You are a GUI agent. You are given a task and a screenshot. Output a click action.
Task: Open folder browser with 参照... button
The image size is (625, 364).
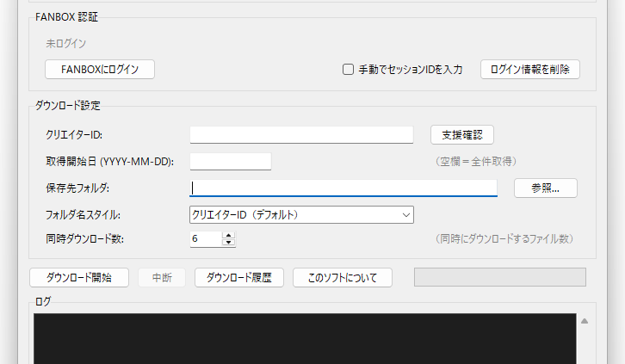pyautogui.click(x=545, y=188)
